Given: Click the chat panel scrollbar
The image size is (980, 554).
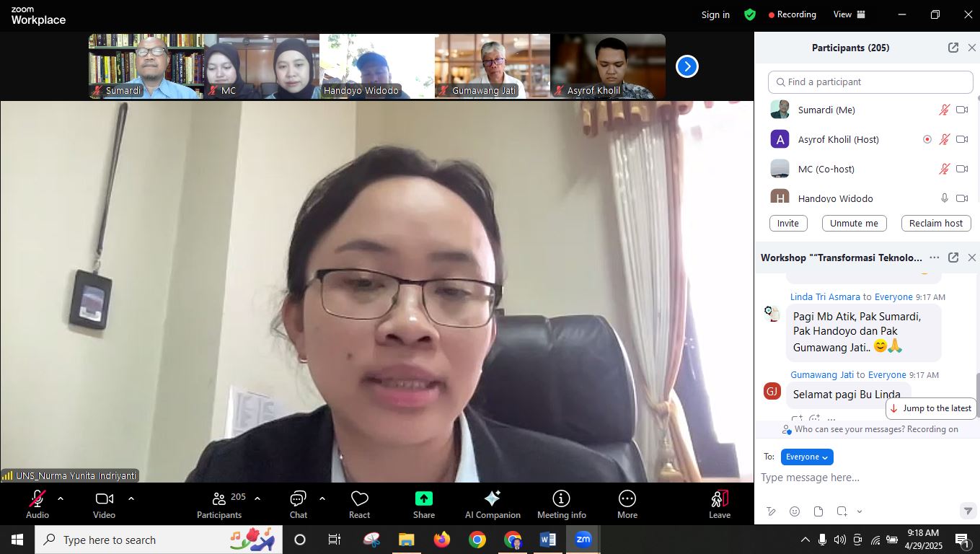Looking at the screenshot, I should coord(977,393).
